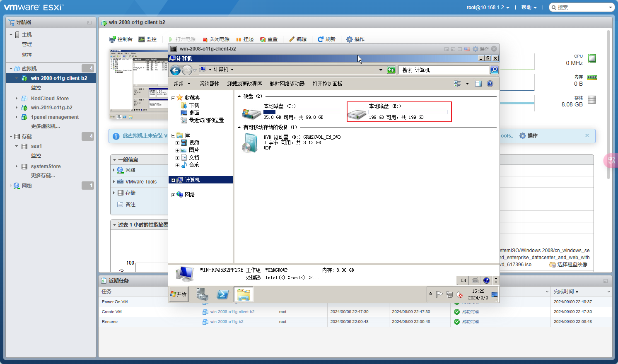Click the explorer address bar refresh icon
This screenshot has height=364, width=618.
[x=391, y=70]
